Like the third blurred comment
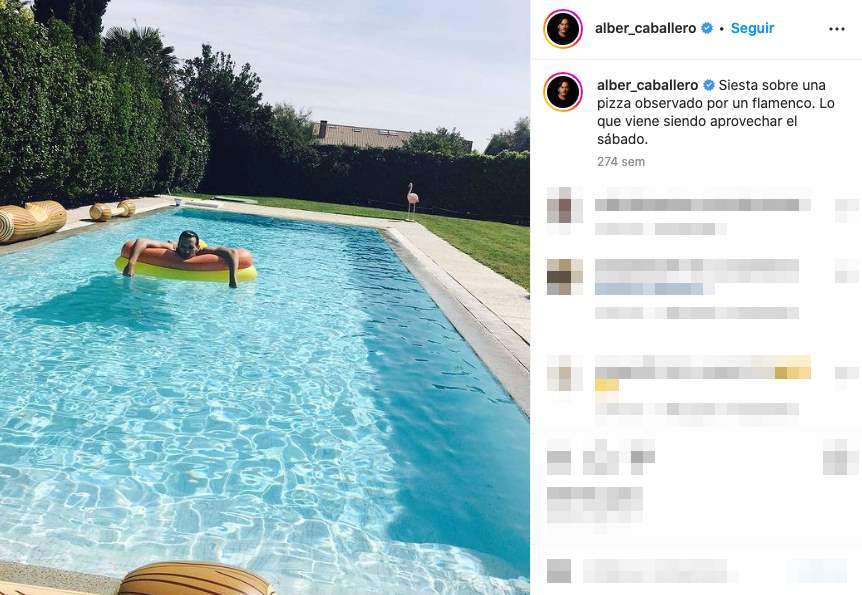862x595 pixels. point(846,373)
